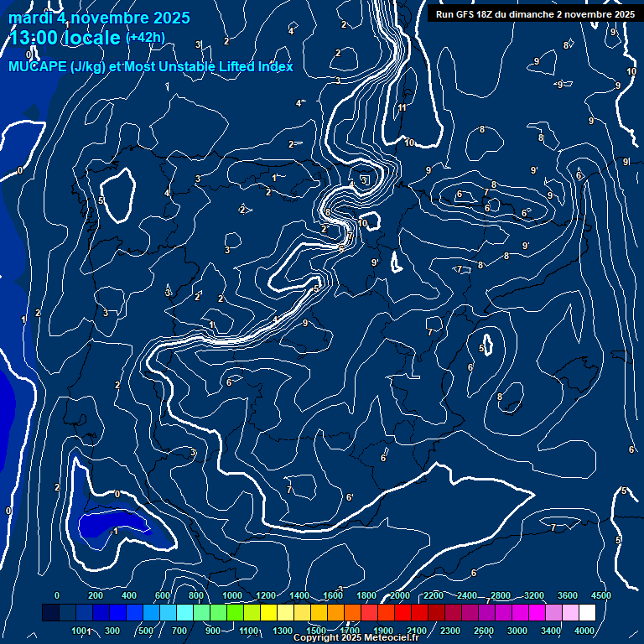Click the '3600' legend label
The height and width of the screenshot is (644, 644).
(x=567, y=595)
